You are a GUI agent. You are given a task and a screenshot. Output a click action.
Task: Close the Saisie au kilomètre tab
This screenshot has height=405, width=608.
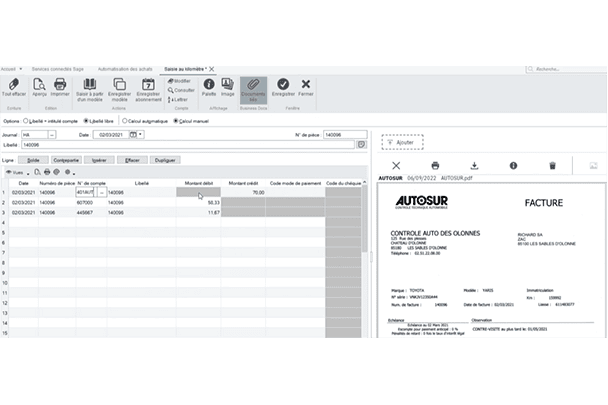coord(212,69)
